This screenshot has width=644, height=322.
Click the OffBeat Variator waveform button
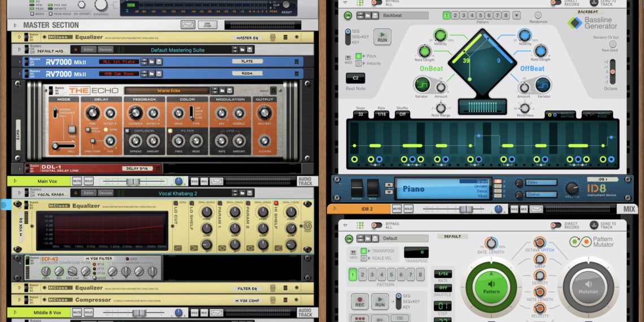[x=543, y=85]
